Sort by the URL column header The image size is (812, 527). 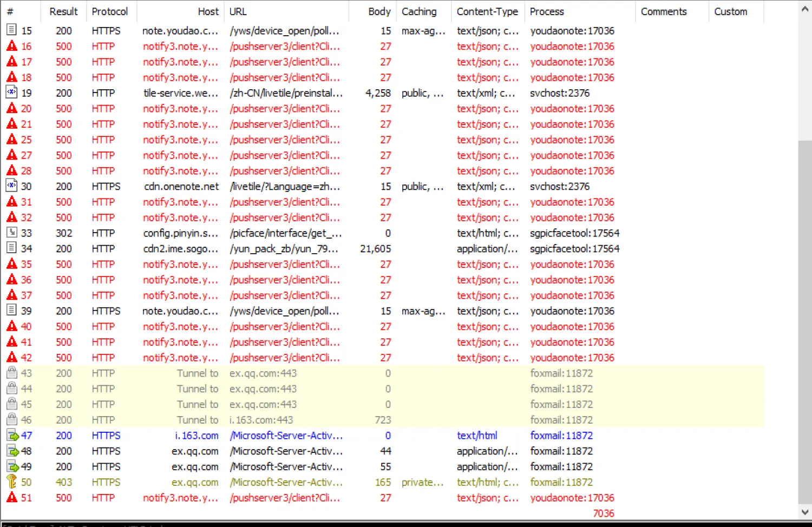(286, 11)
